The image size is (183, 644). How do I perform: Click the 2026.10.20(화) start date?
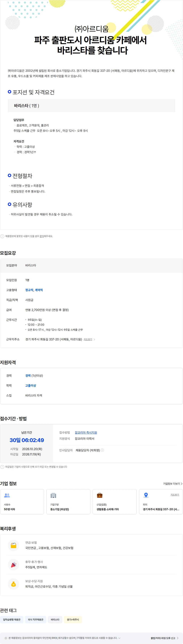(32, 449)
